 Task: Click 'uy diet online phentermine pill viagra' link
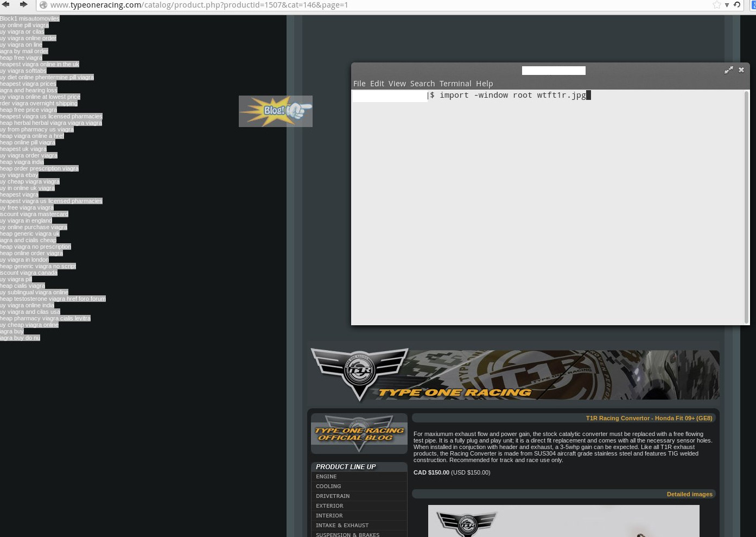pos(47,77)
